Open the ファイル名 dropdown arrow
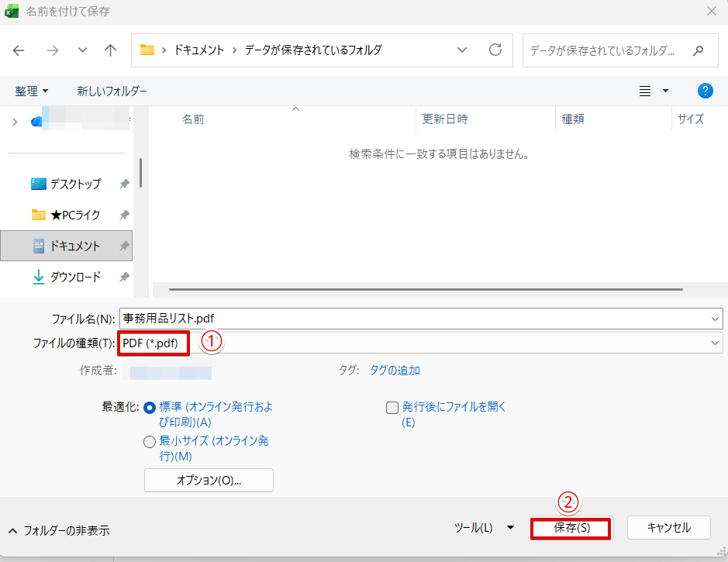This screenshot has width=728, height=562. pyautogui.click(x=715, y=318)
